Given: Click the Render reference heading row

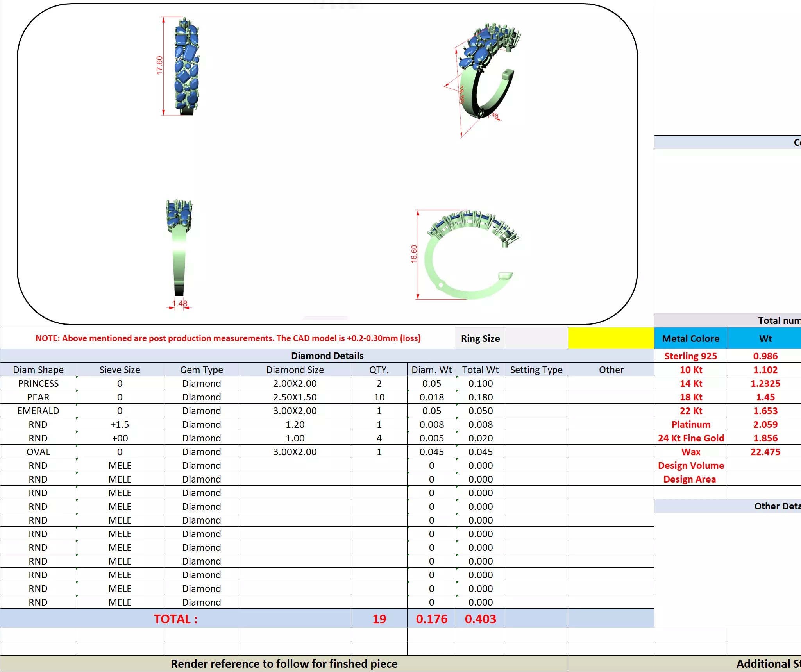Looking at the screenshot, I should (x=284, y=664).
